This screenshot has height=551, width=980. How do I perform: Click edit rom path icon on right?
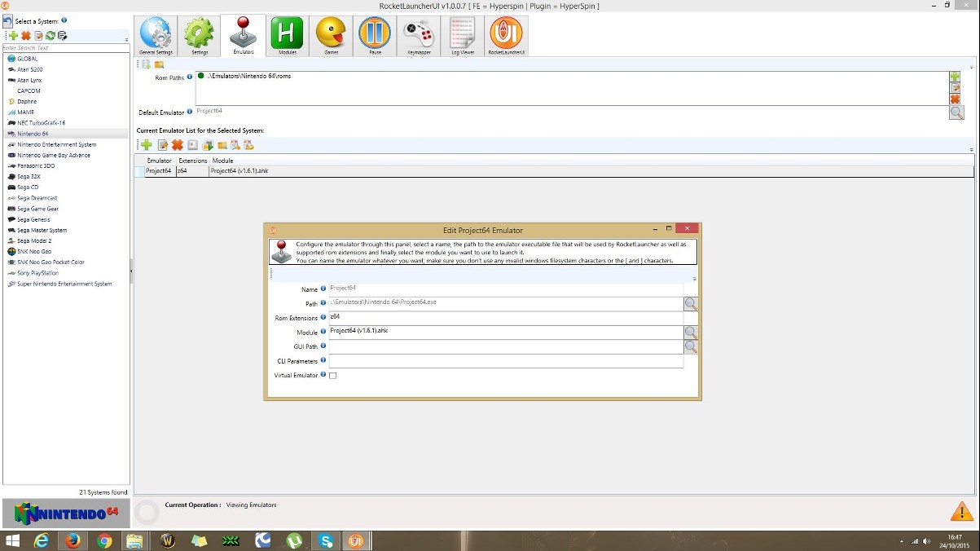tap(955, 87)
